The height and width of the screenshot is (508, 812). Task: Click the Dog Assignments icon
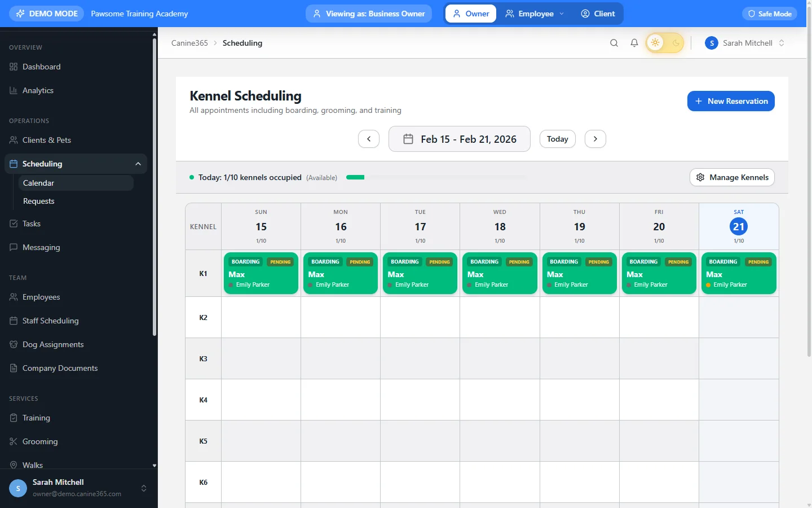coord(14,344)
